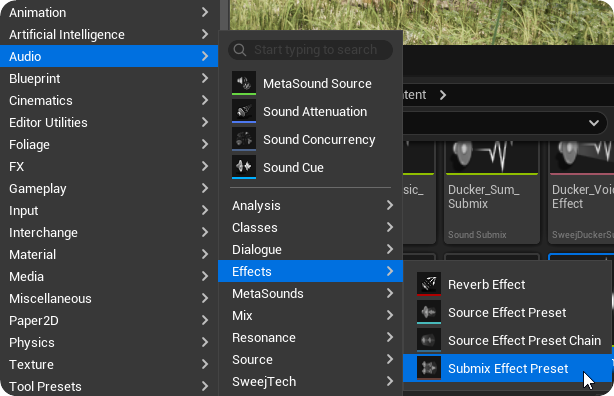Open the Texture submenu
This screenshot has height=396, width=614.
tap(109, 364)
